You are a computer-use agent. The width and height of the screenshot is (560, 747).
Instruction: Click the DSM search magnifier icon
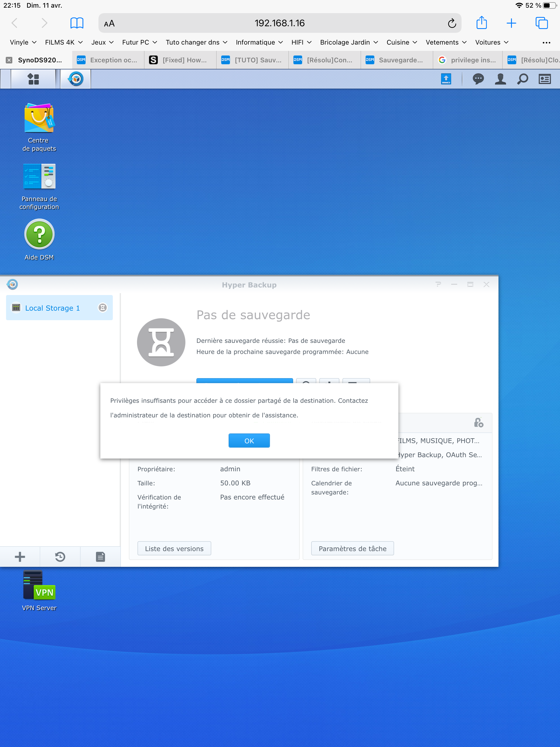[x=523, y=79]
